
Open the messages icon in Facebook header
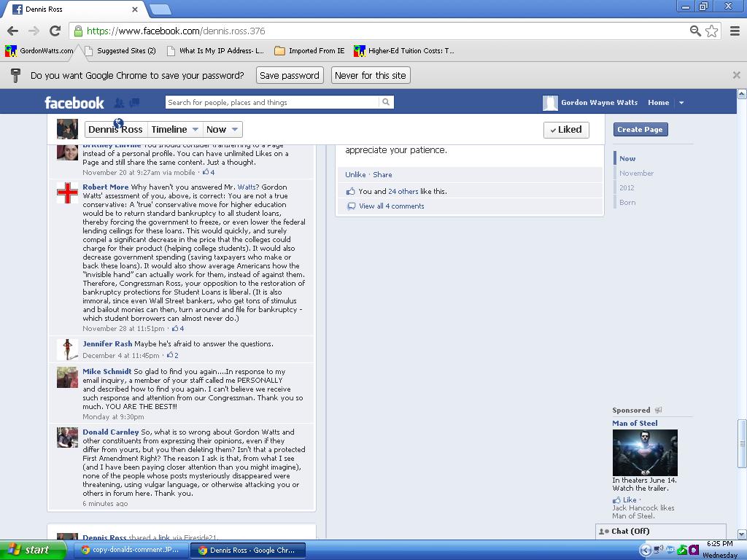pyautogui.click(x=135, y=102)
